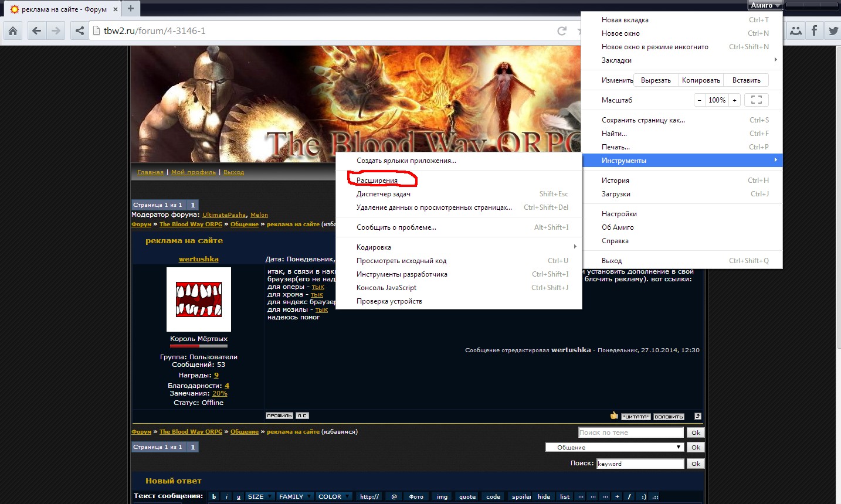Screen dimensions: 841x504
Task: Expand the FAMILY font dropdown
Action: [295, 496]
